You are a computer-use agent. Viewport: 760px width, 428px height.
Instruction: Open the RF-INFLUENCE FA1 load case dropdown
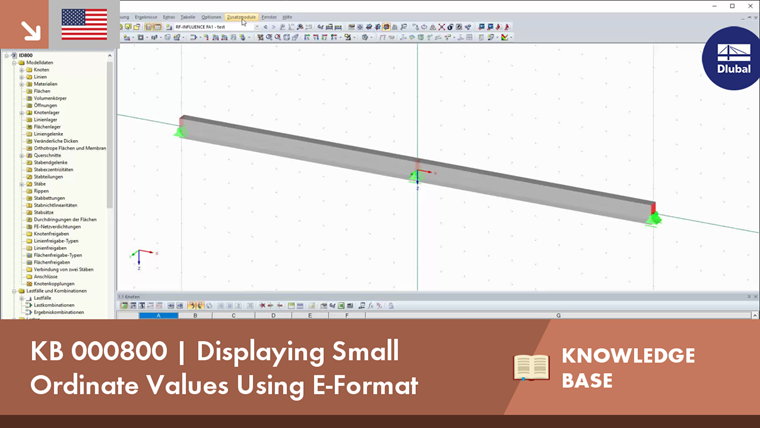tap(256, 27)
